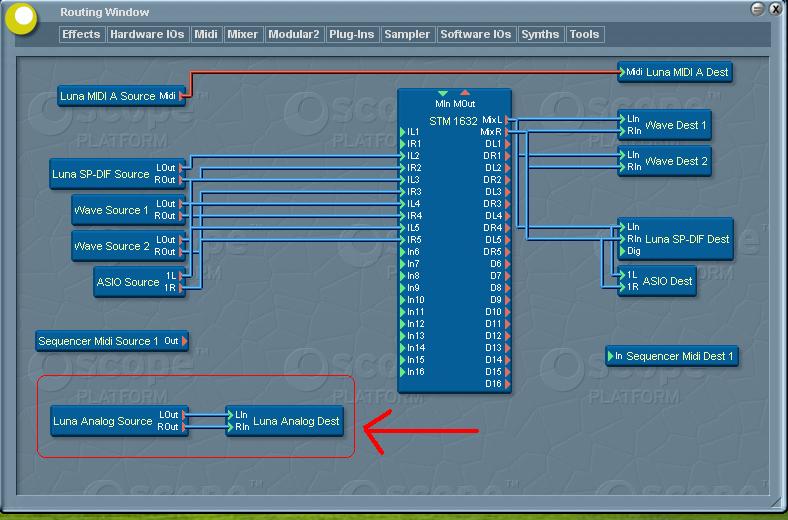The width and height of the screenshot is (788, 520).
Task: Open the Effects menu
Action: tap(81, 34)
